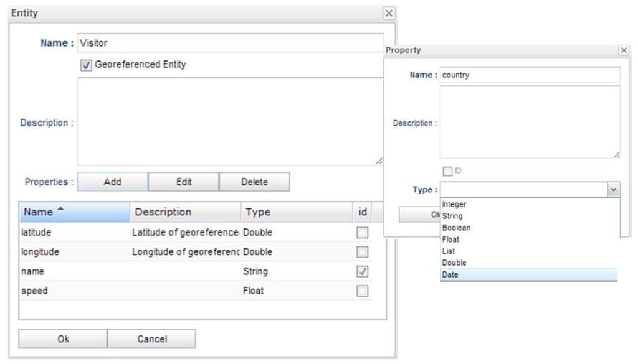Toggle the Georeferenced Entity checkbox
The width and height of the screenshot is (638, 364).
pyautogui.click(x=86, y=65)
